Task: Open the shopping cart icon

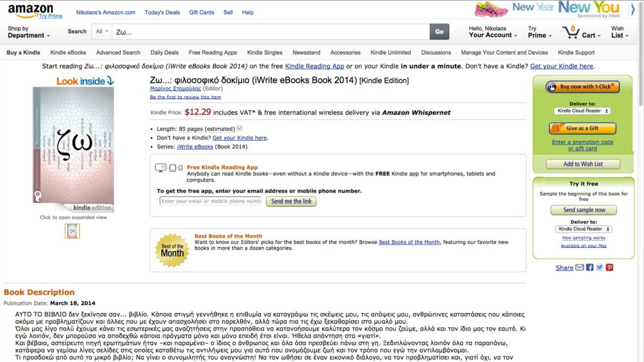Action: point(570,32)
